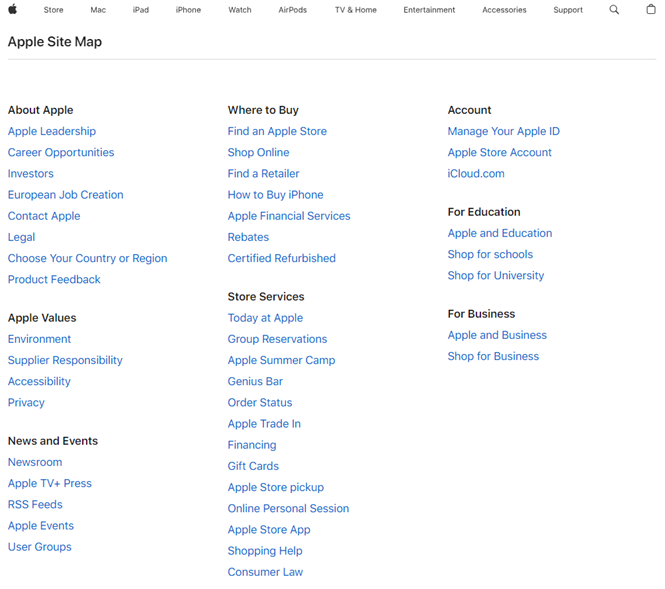This screenshot has width=665, height=589.
Task: Check Order Status link
Action: coord(260,403)
